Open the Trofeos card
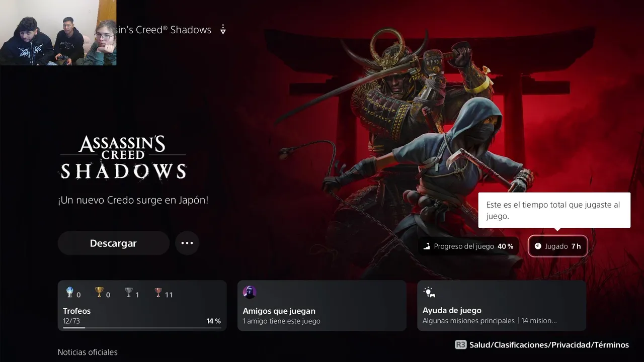This screenshot has height=362, width=644. pyautogui.click(x=142, y=306)
